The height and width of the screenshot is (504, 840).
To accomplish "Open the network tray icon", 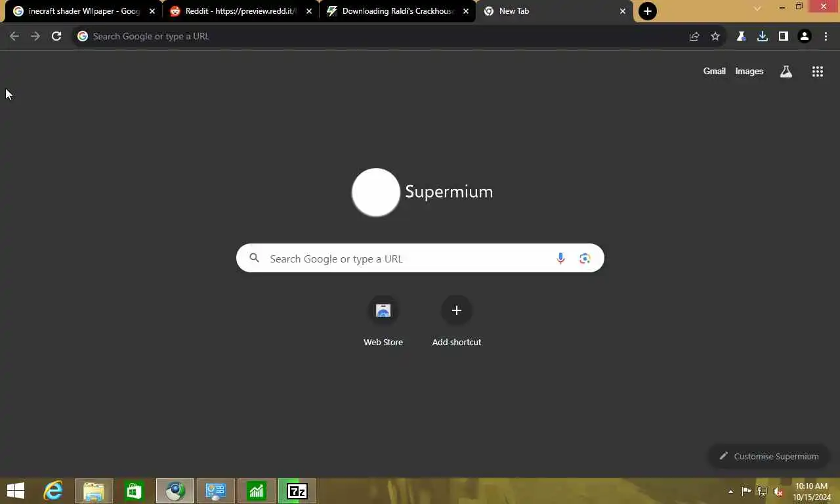I will tap(763, 492).
